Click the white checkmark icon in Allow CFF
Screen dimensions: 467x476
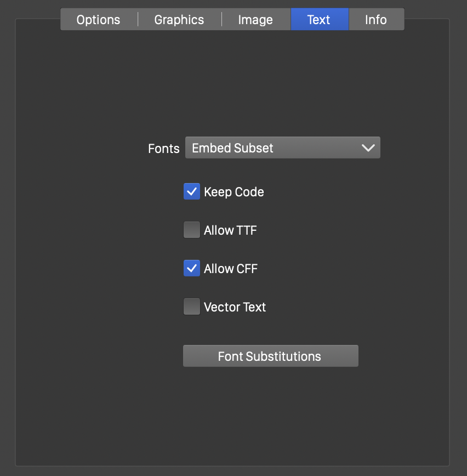coord(192,269)
